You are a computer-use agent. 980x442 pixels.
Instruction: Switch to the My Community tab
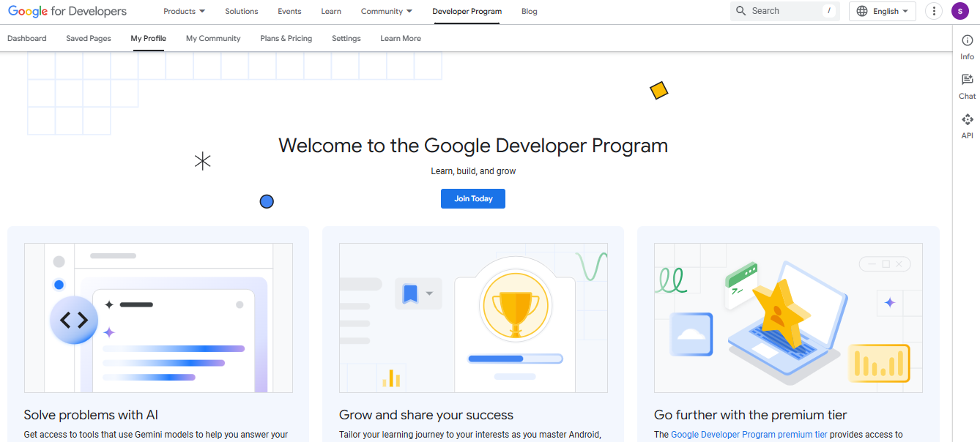[213, 38]
